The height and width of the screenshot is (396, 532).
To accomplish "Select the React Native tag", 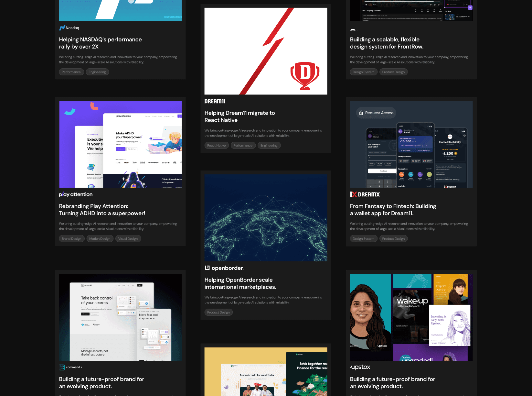I will click(x=217, y=146).
